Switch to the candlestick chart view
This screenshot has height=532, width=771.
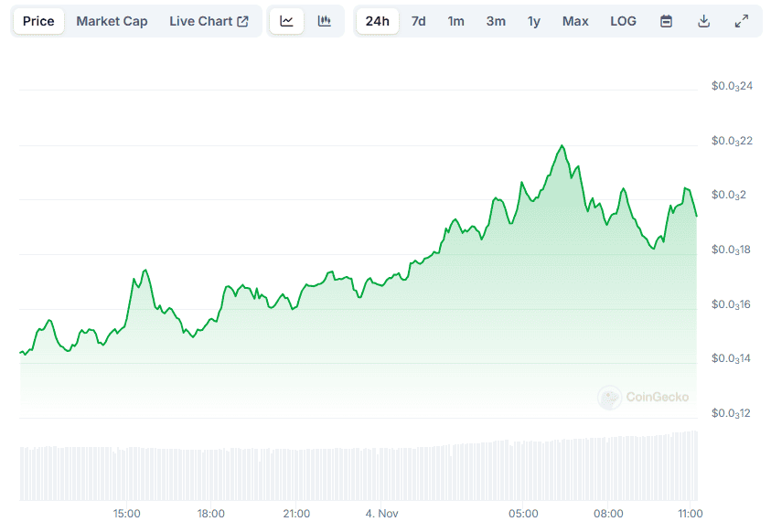click(x=325, y=21)
